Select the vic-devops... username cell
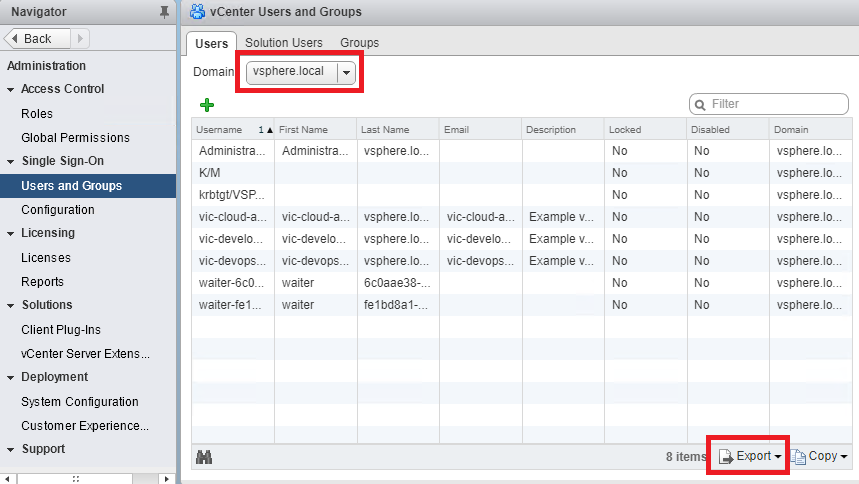The image size is (859, 484). (x=233, y=260)
